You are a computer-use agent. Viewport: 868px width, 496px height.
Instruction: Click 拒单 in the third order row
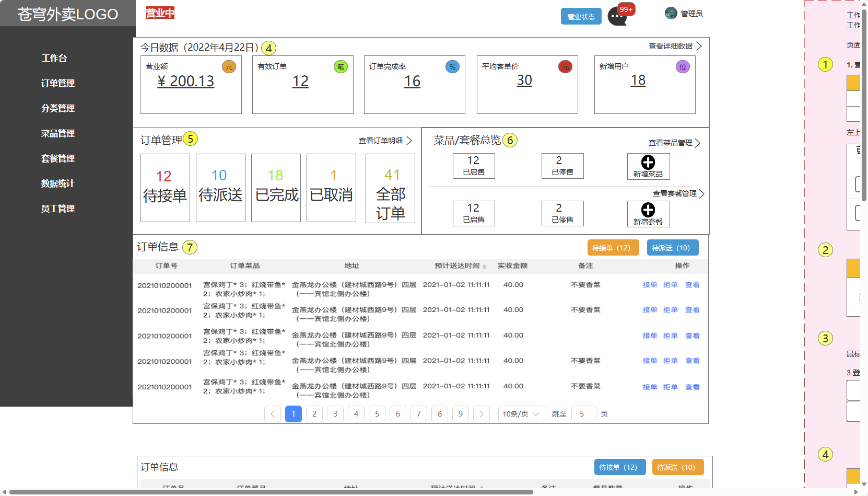670,336
